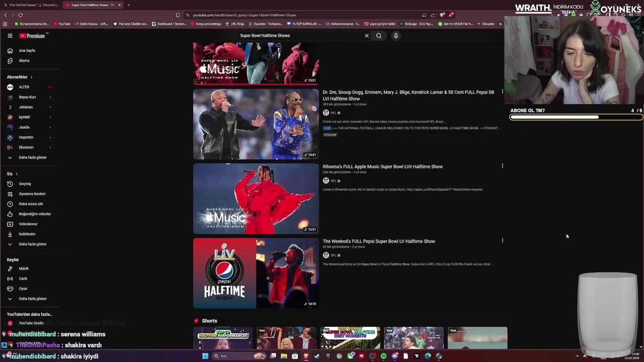
Task: Open The Weeknd's FULL Pepsi video title
Action: point(379,241)
